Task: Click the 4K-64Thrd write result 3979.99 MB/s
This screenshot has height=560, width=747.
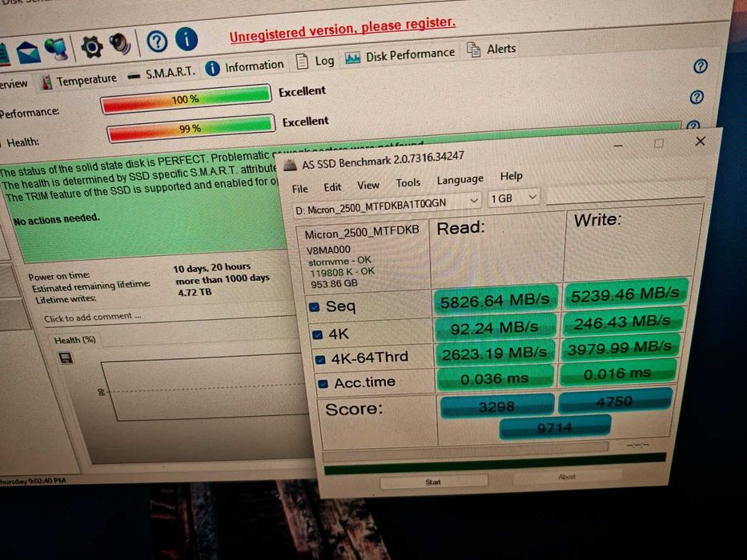Action: (620, 348)
